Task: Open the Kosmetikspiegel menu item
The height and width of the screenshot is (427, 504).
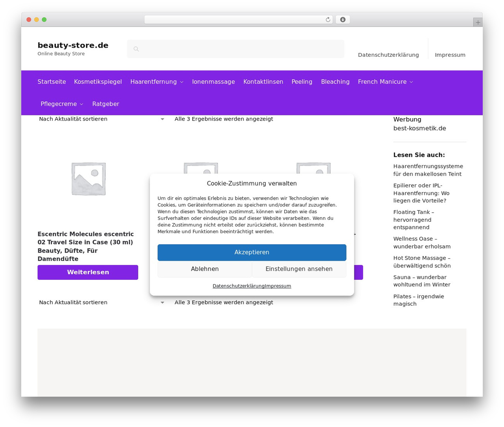Action: point(98,82)
